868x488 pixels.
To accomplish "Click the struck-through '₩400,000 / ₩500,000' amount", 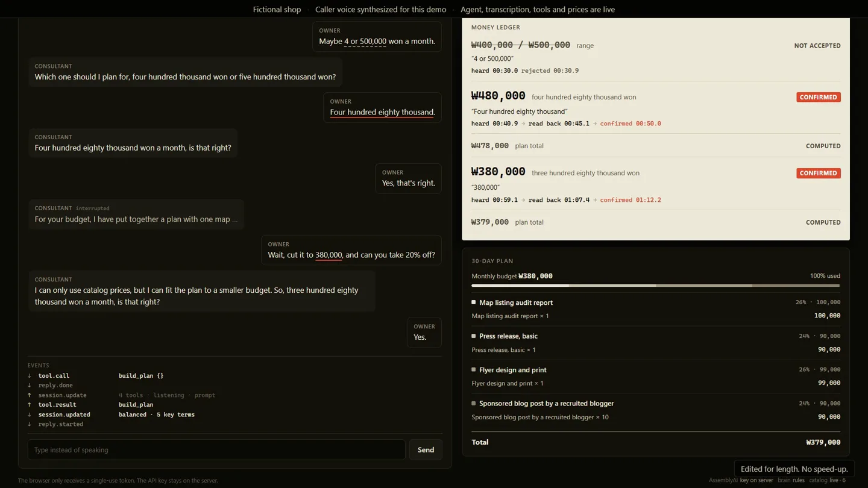I will coord(521,45).
